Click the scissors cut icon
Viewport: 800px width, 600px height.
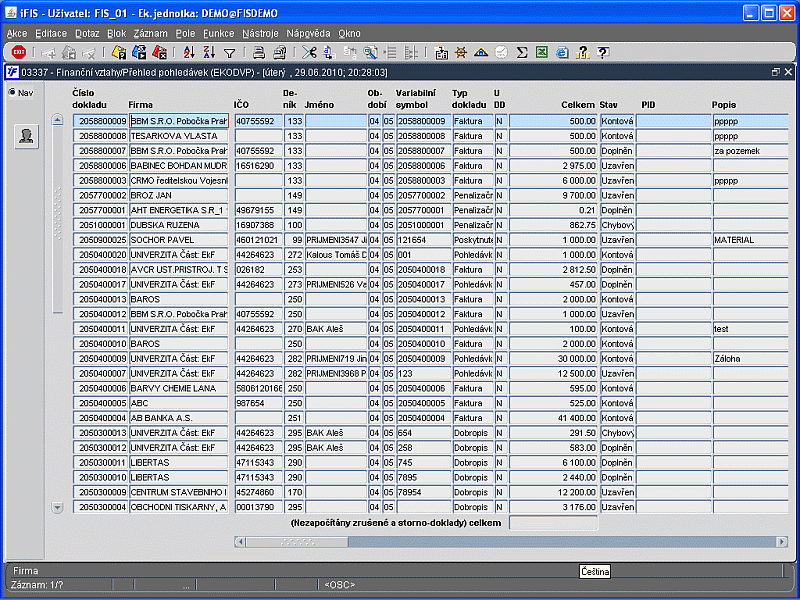(x=309, y=53)
